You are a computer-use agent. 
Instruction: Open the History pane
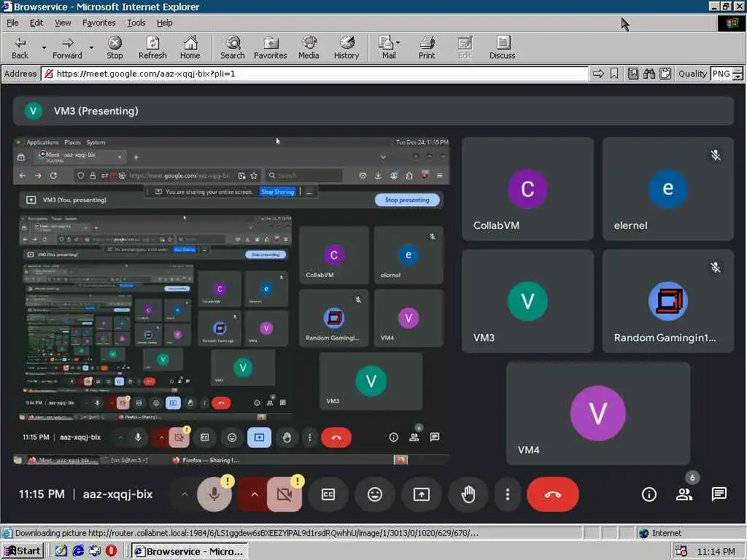click(x=347, y=47)
